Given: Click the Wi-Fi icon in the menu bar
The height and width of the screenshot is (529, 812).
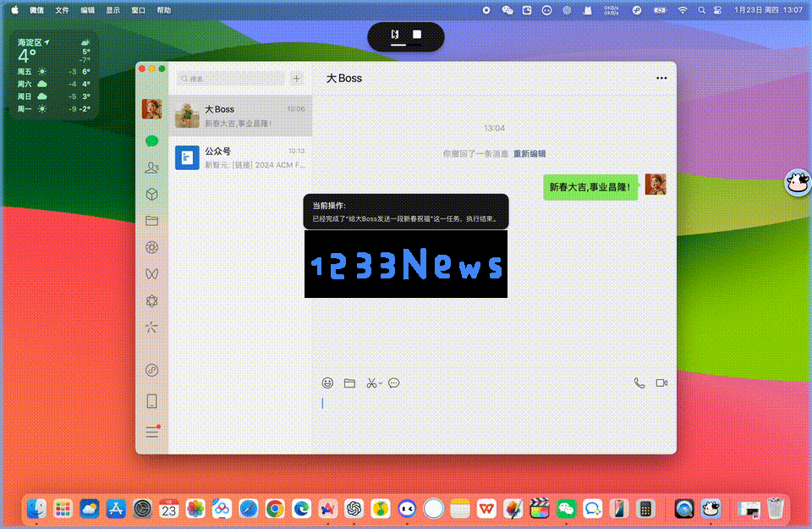Looking at the screenshot, I should (683, 10).
